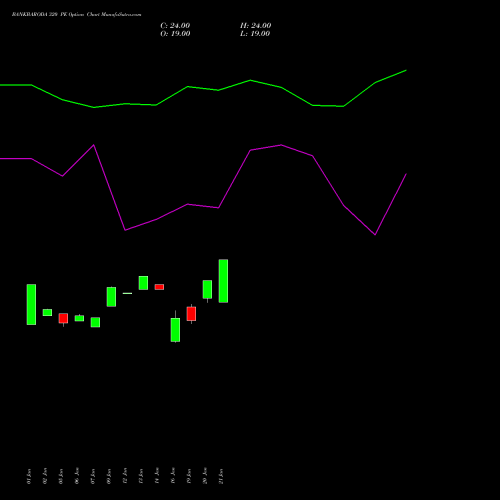Click the 'O: 19.00' open value

(175, 34)
